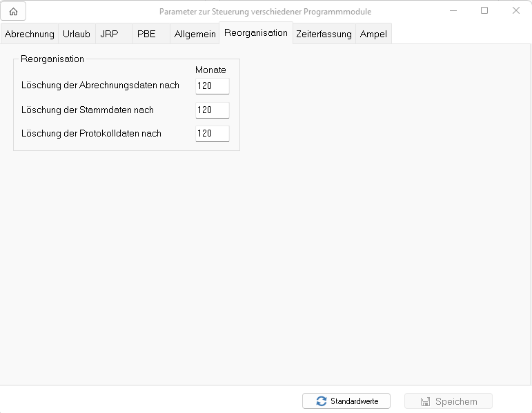
Task: Close the parameter window
Action: click(x=515, y=11)
